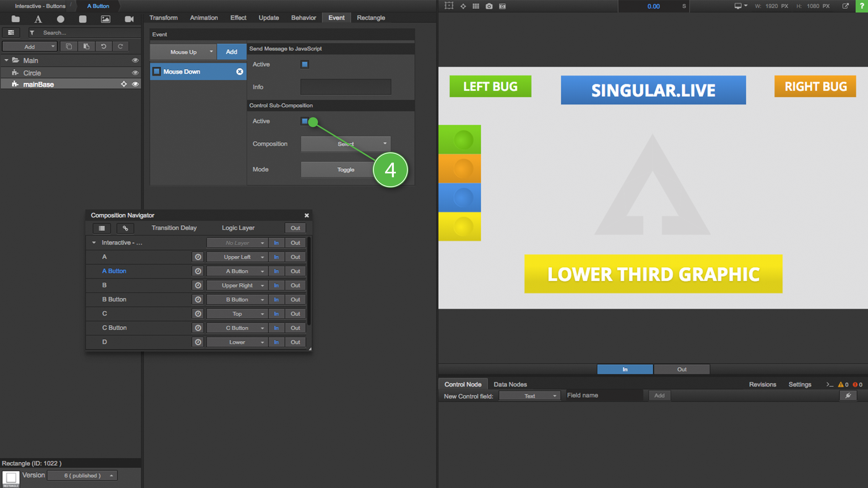Open the layer tree list menu icon

(x=11, y=33)
